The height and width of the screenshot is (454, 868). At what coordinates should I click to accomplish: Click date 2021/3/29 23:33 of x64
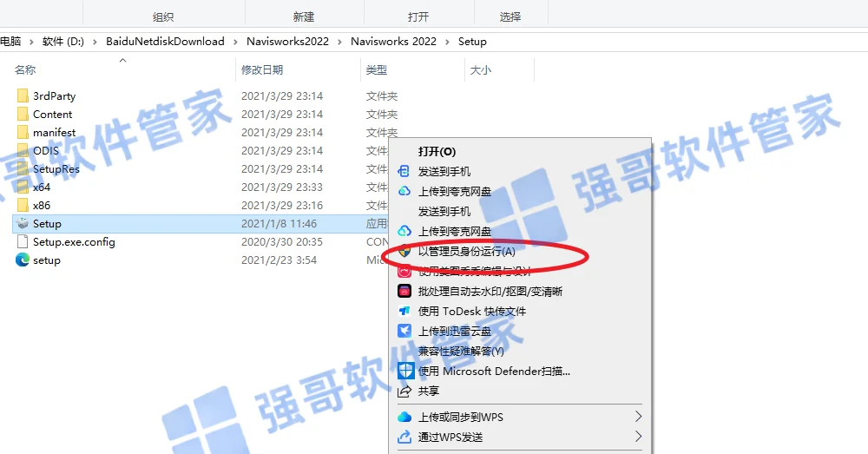point(282,188)
